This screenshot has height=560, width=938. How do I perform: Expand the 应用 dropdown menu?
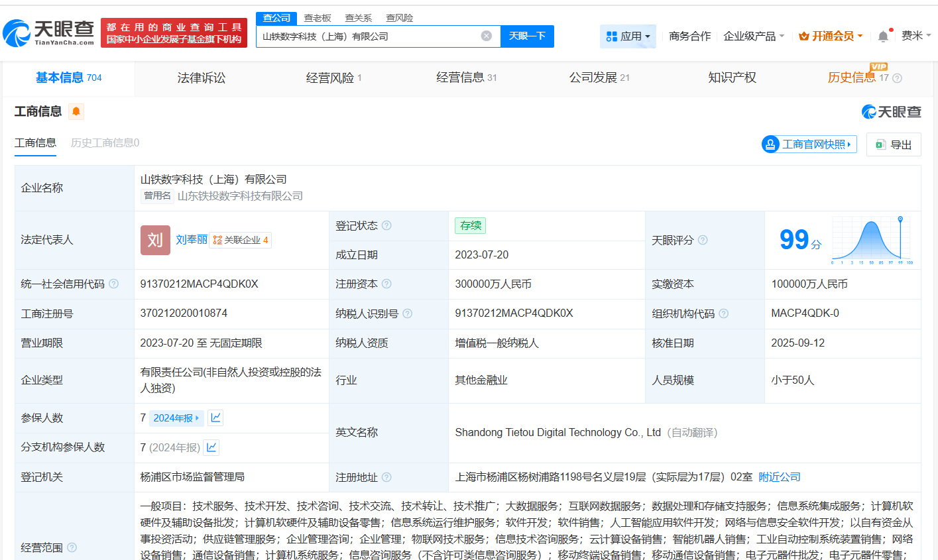point(626,36)
